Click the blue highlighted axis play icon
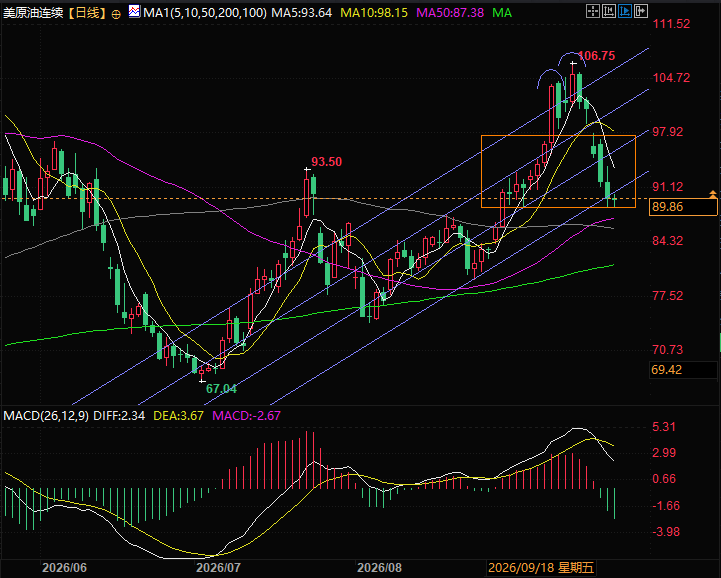Viewport: 721px width, 578px height. [x=625, y=11]
